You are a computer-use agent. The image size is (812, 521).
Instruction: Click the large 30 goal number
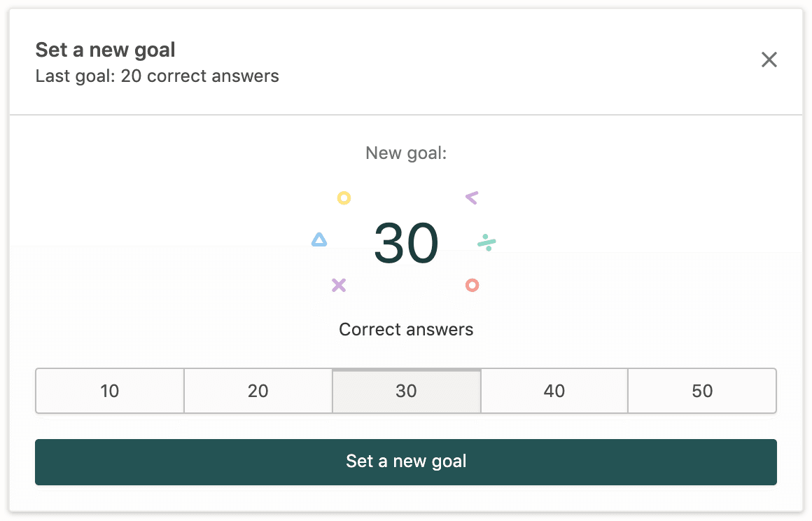click(406, 244)
